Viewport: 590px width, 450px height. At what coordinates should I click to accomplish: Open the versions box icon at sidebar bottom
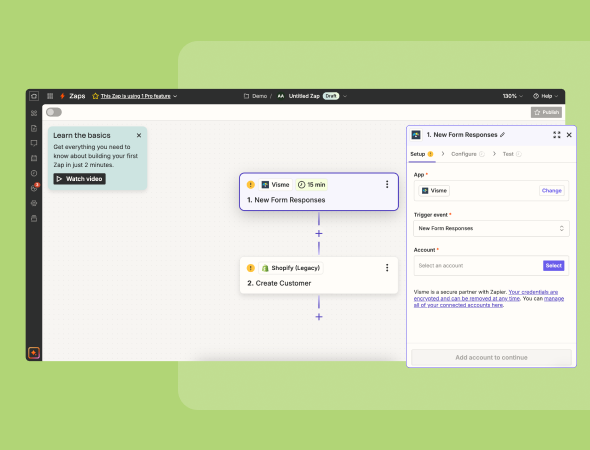click(x=34, y=218)
